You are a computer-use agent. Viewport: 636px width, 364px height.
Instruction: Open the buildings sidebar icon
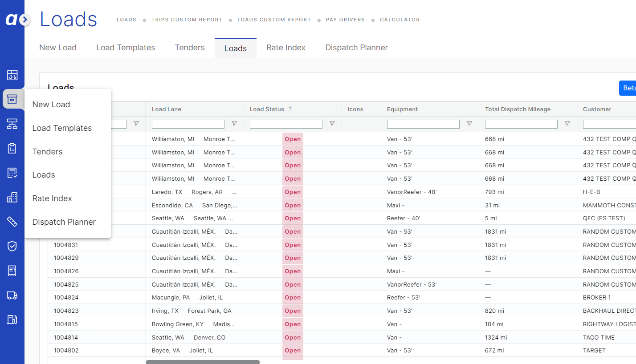point(12,197)
